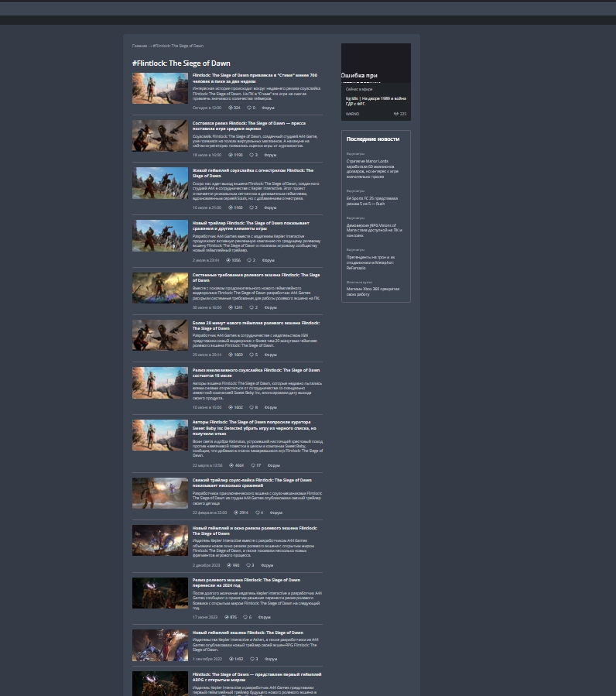Click the views eye icon showing 1241
Viewport: 616px width, 696px height.
[230, 307]
